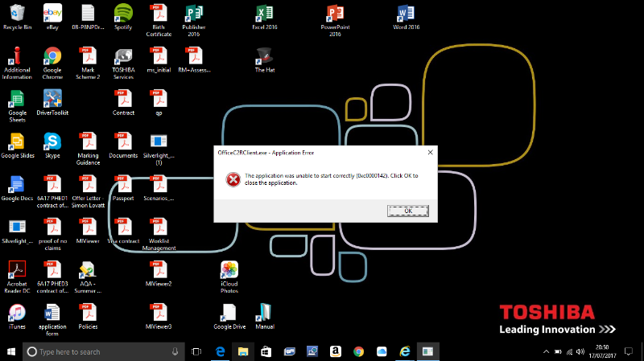This screenshot has width=644, height=361.
Task: Select the Google Drive shortcut
Action: [x=229, y=316]
